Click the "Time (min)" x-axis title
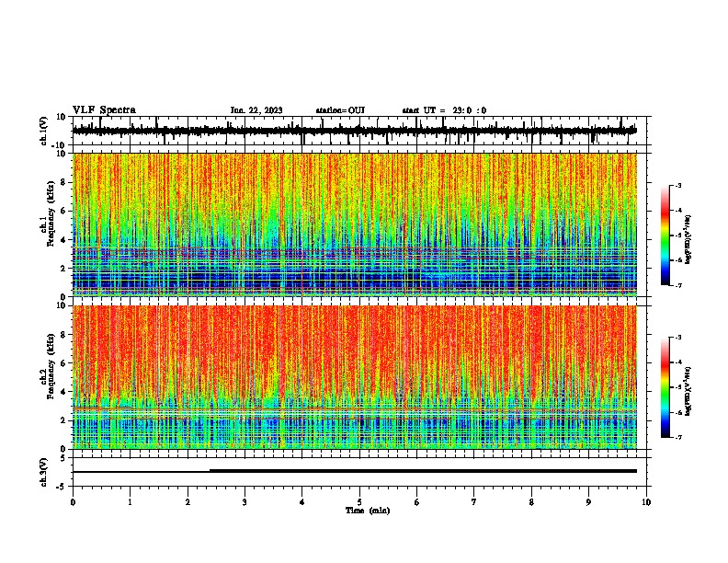The height and width of the screenshot is (563, 728). (368, 511)
